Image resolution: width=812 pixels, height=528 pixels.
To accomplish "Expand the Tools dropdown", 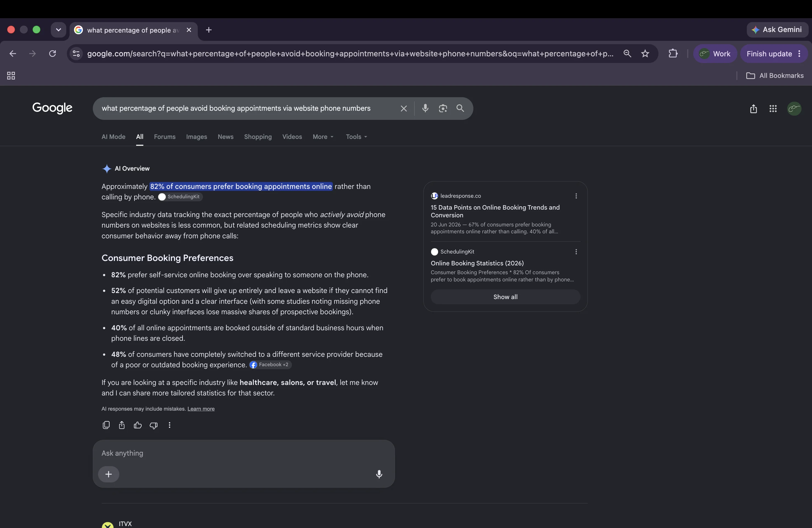I will pos(356,137).
